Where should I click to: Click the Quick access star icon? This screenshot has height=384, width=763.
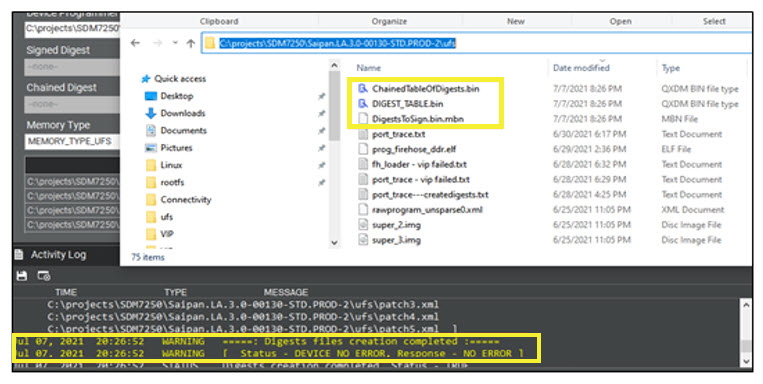coord(145,79)
